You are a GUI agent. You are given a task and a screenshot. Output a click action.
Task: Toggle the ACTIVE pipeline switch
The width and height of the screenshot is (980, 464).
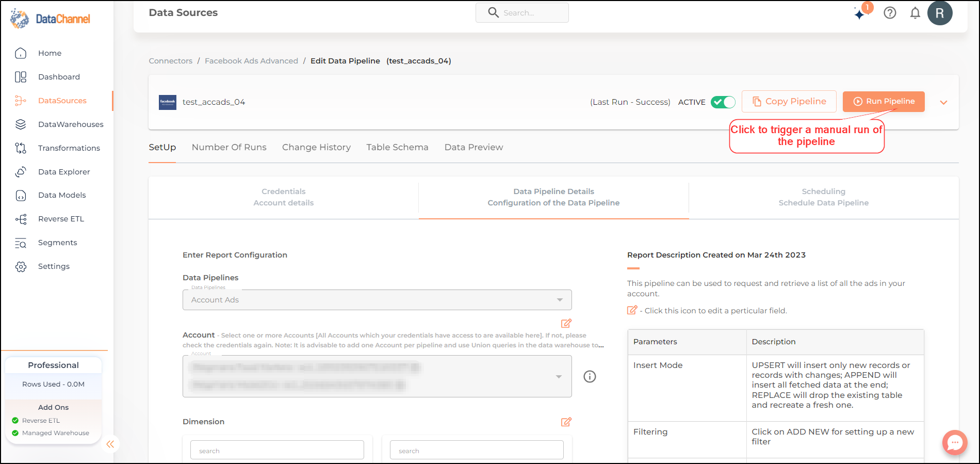[723, 102]
